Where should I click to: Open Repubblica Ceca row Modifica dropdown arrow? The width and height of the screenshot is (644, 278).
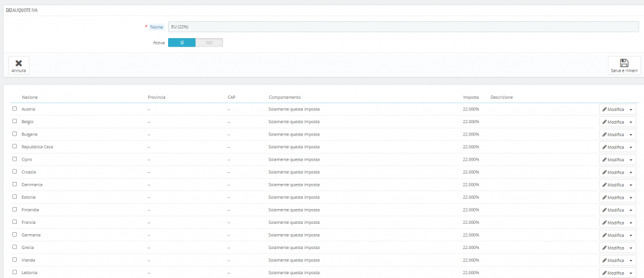[631, 147]
